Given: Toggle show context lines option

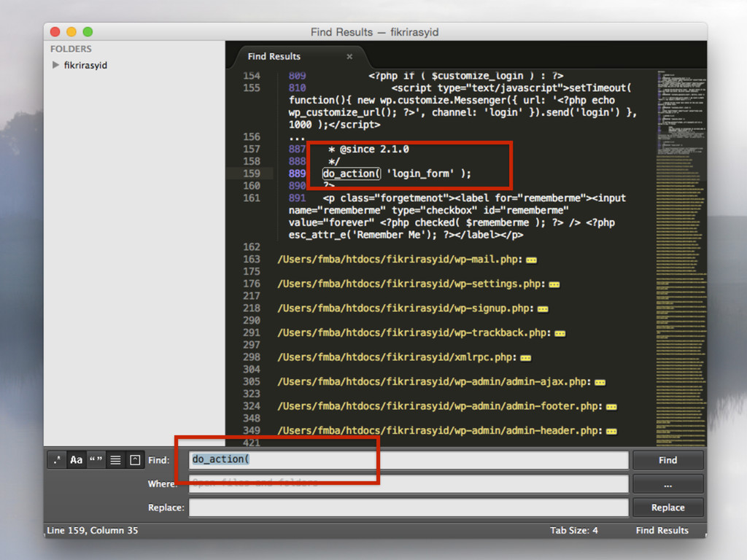Looking at the screenshot, I should (115, 460).
